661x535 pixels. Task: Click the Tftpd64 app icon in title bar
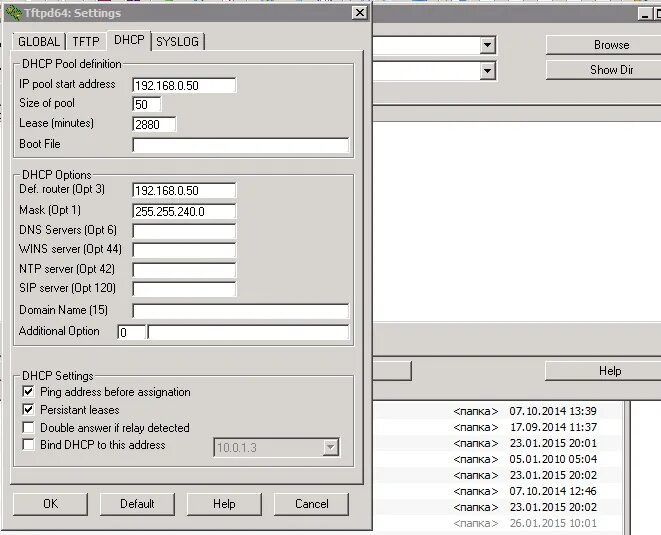13,13
